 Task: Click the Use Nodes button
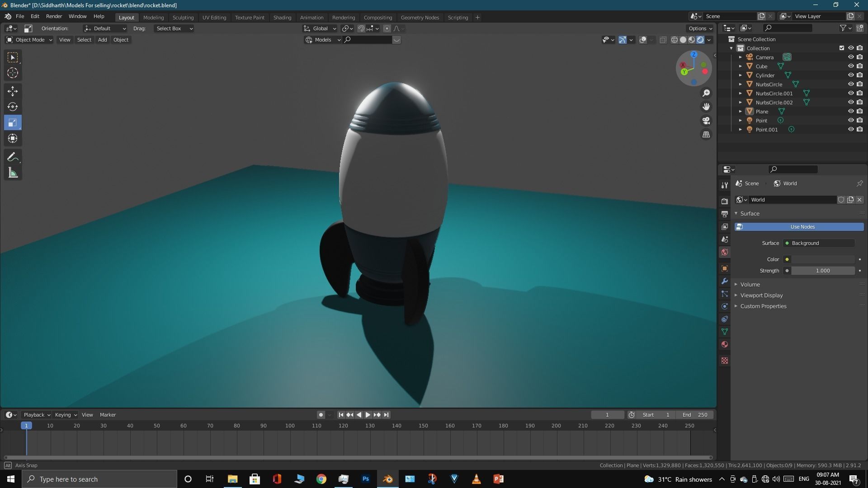[x=802, y=227]
